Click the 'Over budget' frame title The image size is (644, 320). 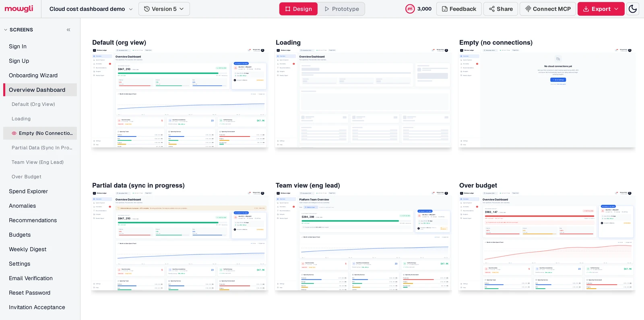coord(478,185)
